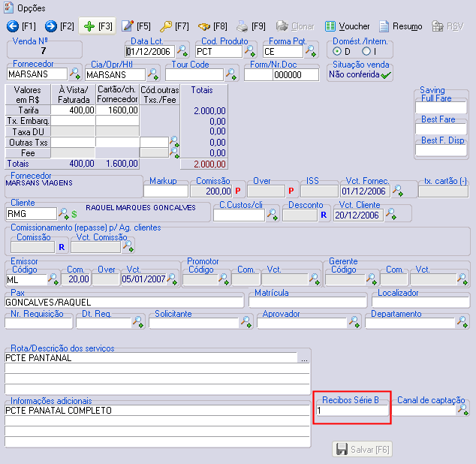Click the client name RAQUEL MARQUES GONCALVES

pos(140,208)
